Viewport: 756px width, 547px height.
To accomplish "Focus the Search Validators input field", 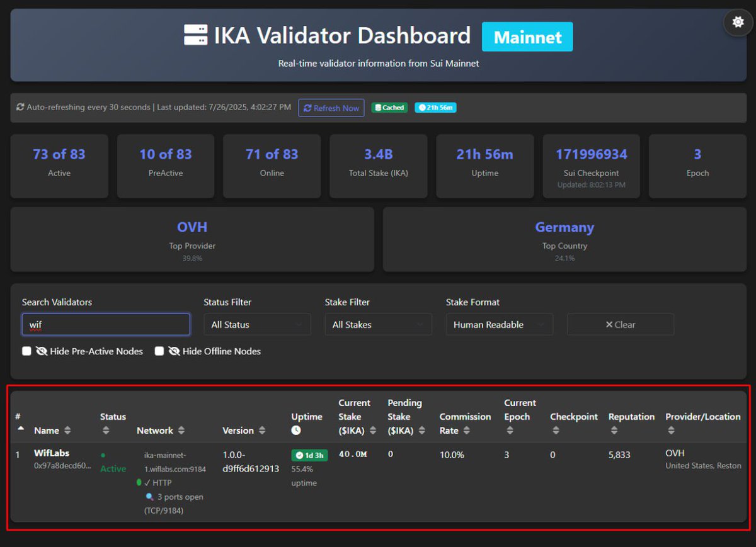I will [106, 325].
